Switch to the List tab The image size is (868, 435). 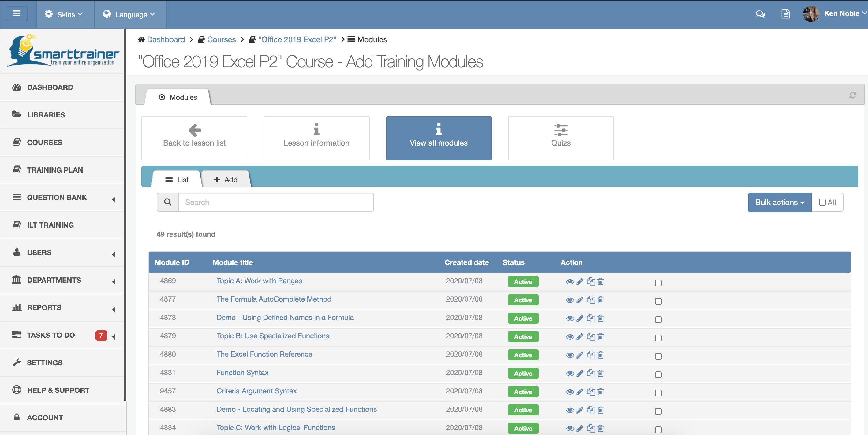coord(177,180)
